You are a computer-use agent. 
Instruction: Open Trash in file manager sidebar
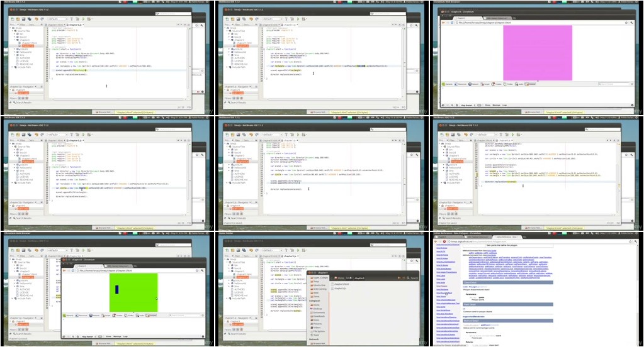click(315, 335)
